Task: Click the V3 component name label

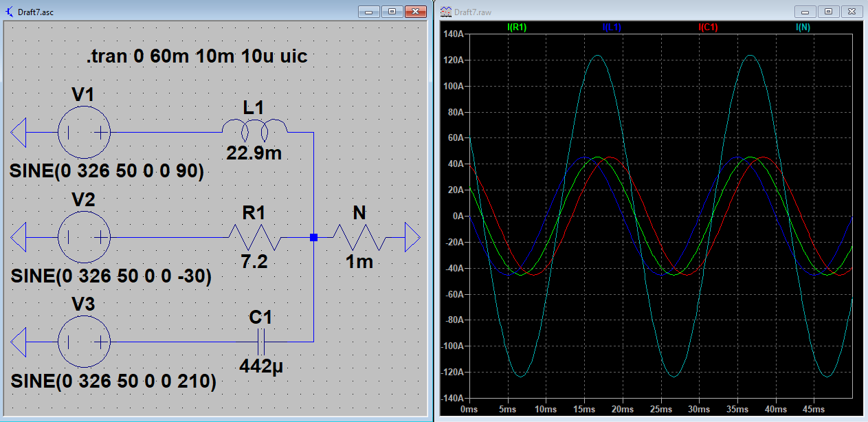Action: click(x=83, y=304)
